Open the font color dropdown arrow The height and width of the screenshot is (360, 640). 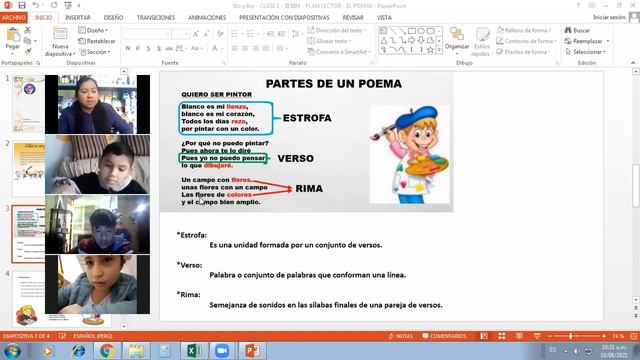click(222, 49)
